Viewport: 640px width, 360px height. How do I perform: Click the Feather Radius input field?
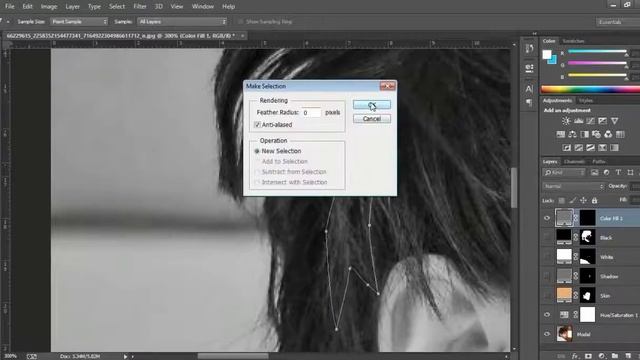311,112
